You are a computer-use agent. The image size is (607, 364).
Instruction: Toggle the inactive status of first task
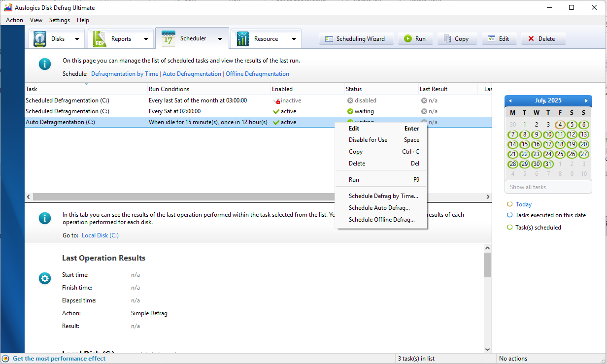pos(276,100)
